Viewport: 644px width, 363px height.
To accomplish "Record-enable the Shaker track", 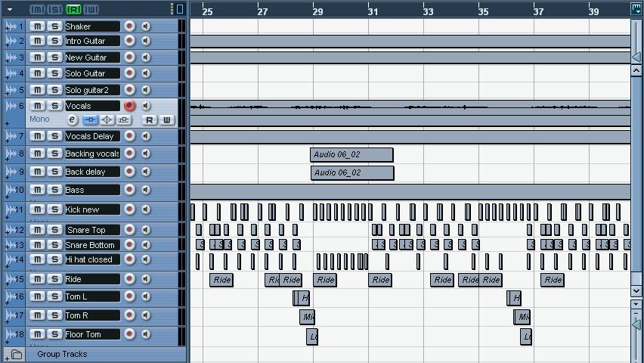I will click(129, 26).
